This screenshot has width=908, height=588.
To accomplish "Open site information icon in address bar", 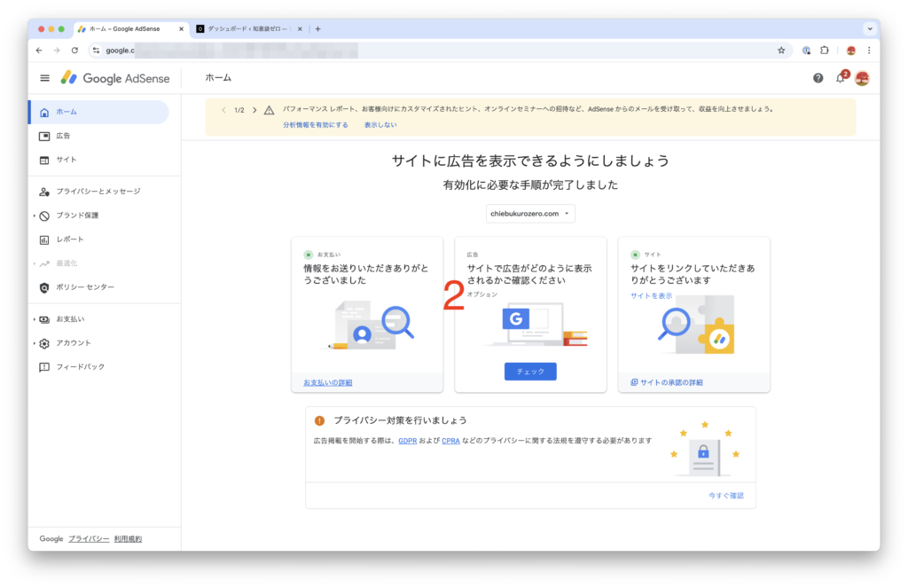I will (96, 51).
